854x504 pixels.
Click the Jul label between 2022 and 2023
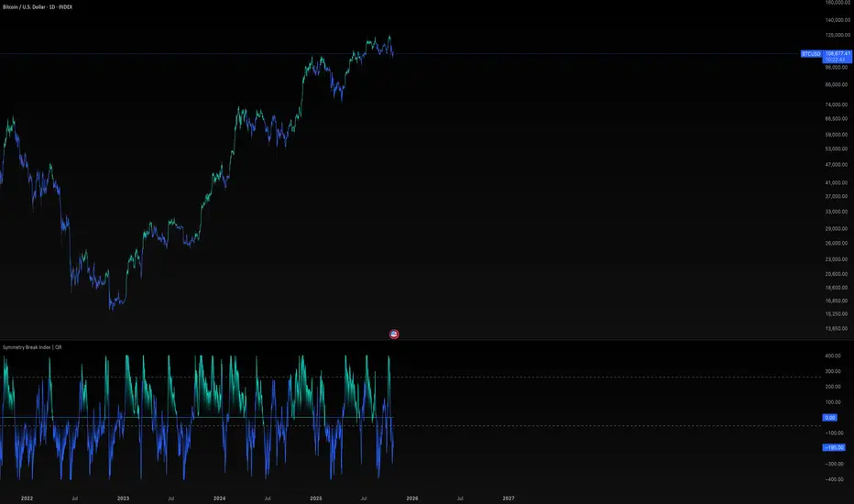74,498
